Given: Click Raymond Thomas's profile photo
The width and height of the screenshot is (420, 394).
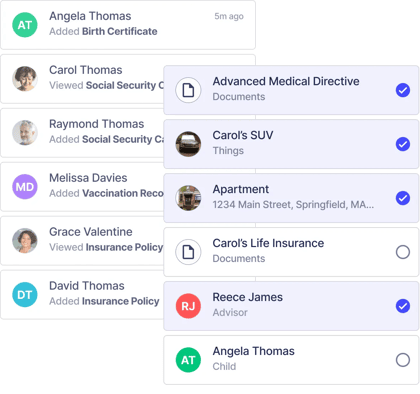Looking at the screenshot, I should pos(25,133).
